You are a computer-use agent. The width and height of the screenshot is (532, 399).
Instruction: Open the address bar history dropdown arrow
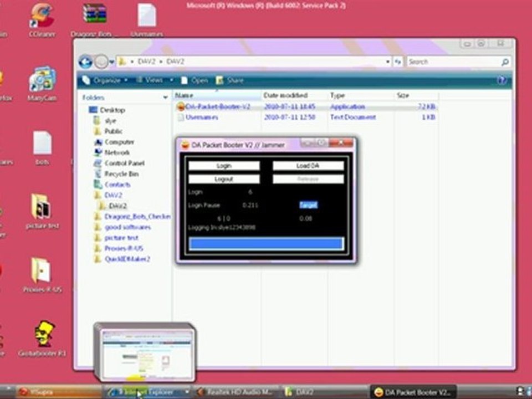tap(387, 62)
